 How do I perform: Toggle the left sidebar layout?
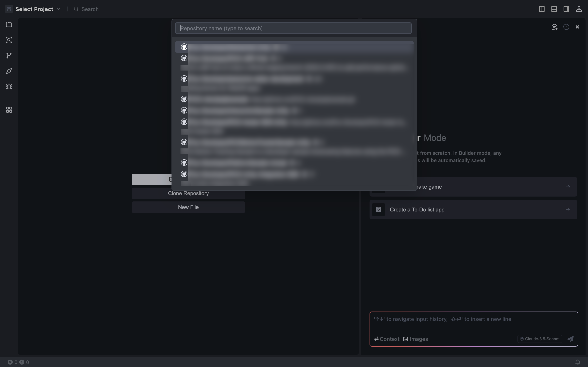pyautogui.click(x=542, y=9)
